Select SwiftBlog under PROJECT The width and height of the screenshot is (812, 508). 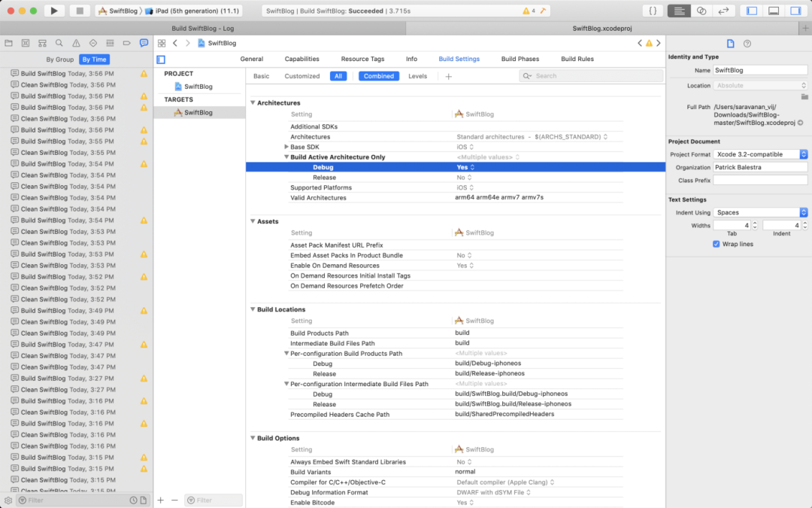tap(199, 87)
